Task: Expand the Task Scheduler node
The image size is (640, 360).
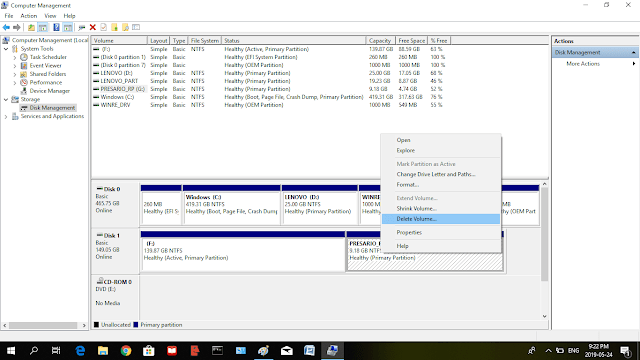Action: [15, 57]
